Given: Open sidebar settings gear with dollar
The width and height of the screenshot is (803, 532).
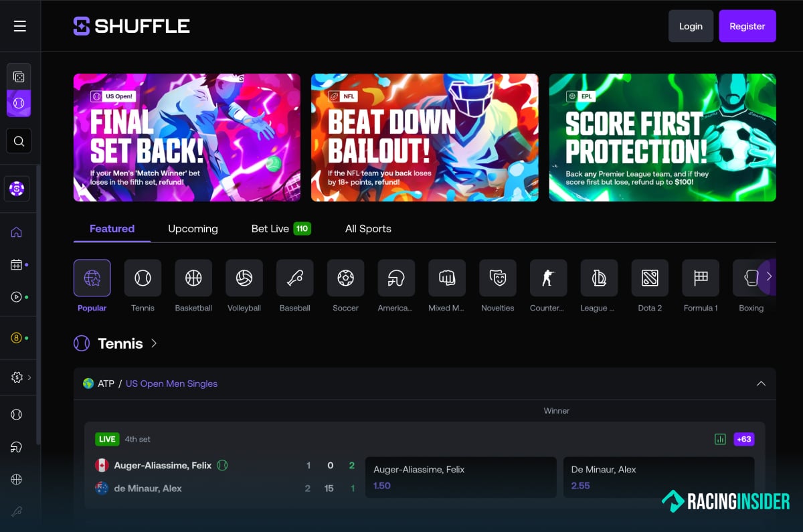Looking at the screenshot, I should pyautogui.click(x=17, y=377).
